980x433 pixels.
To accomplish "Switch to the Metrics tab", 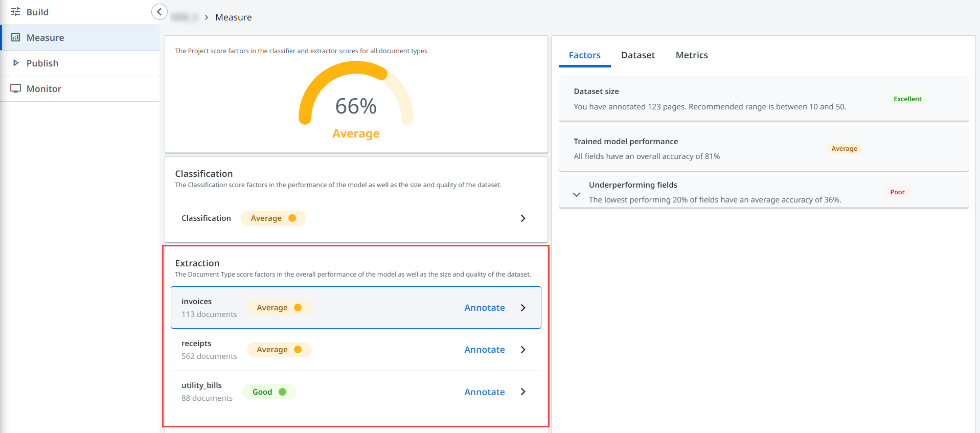I will click(x=691, y=55).
